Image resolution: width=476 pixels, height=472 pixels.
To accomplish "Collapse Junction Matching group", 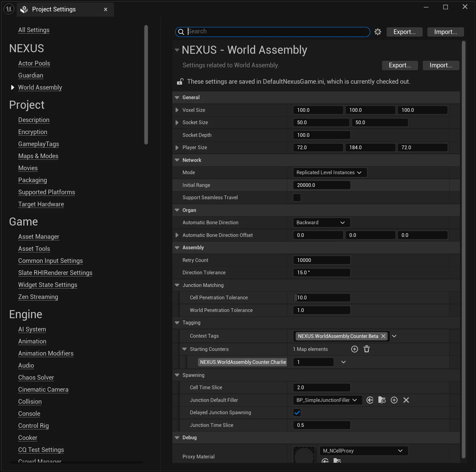I will coord(177,285).
